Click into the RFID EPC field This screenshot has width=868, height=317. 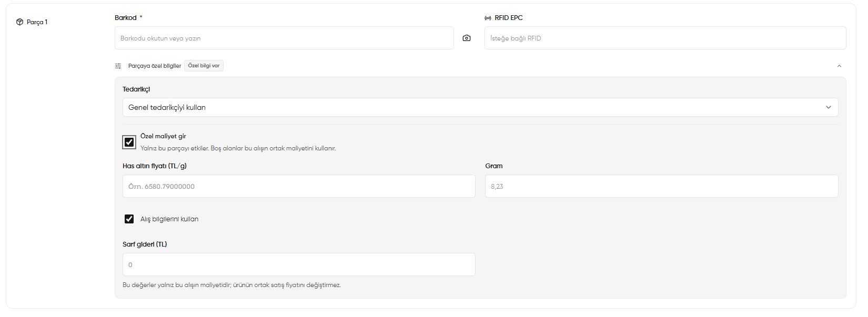point(665,38)
